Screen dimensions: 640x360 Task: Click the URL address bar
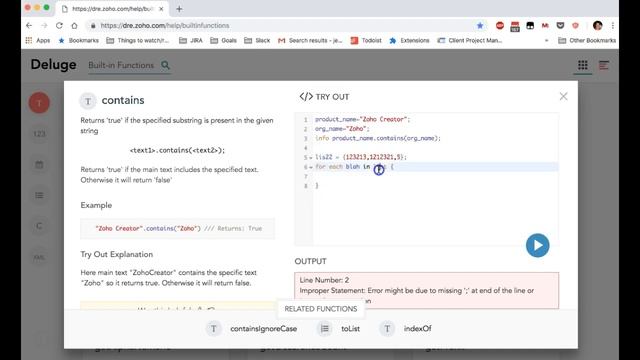pyautogui.click(x=282, y=25)
